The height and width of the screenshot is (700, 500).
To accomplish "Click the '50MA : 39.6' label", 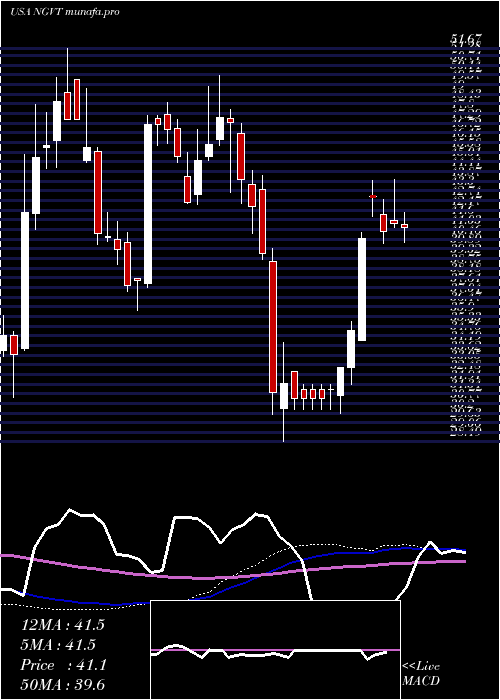I will (x=63, y=685).
